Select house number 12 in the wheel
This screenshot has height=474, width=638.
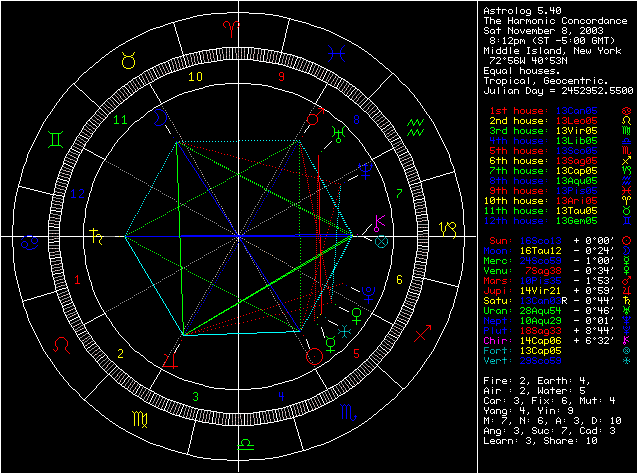point(77,194)
